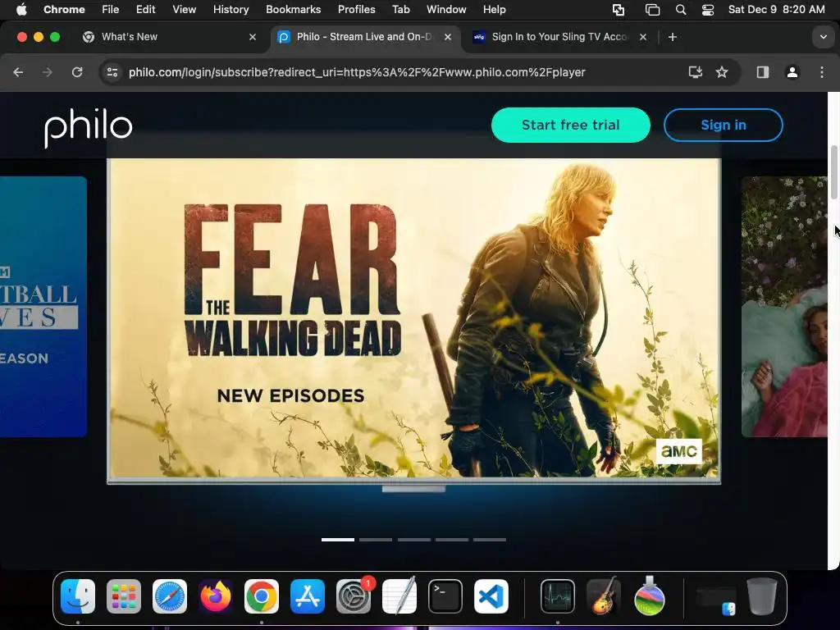
Task: Click the date and time display
Action: point(776,10)
